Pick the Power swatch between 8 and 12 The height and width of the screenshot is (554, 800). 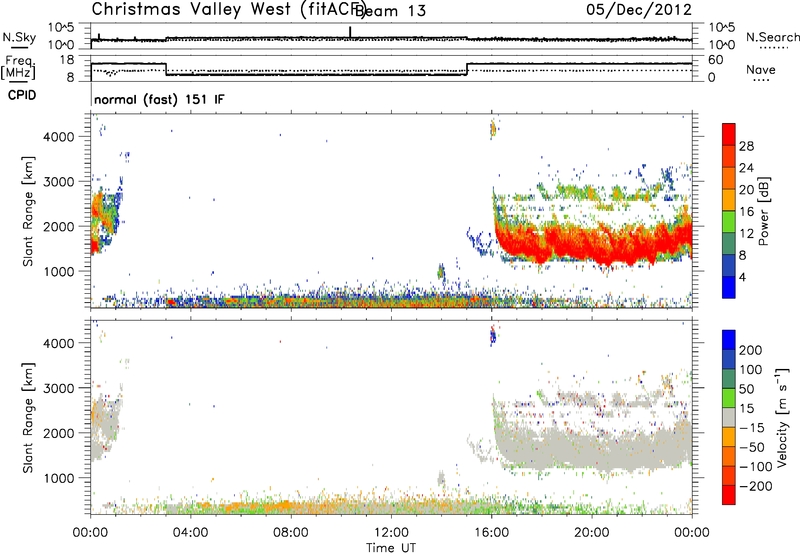(729, 243)
